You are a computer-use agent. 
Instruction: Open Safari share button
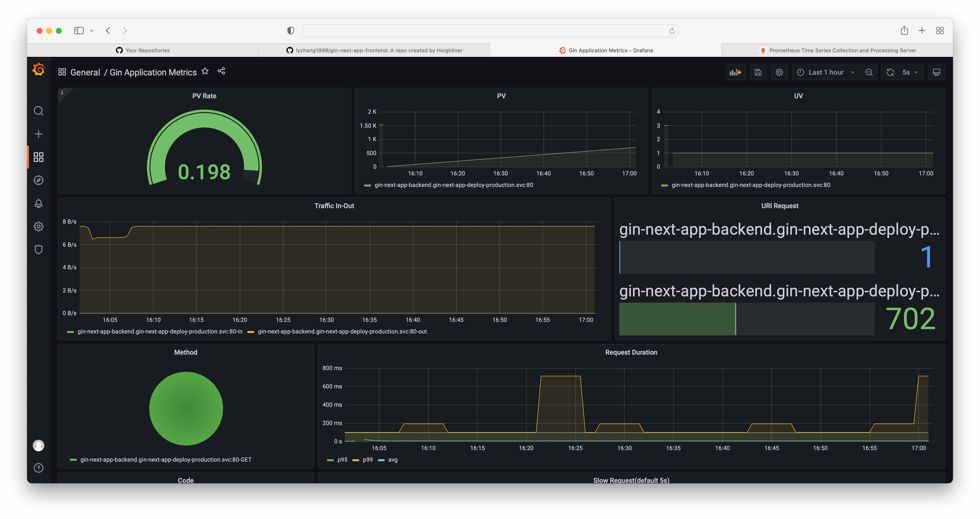904,30
